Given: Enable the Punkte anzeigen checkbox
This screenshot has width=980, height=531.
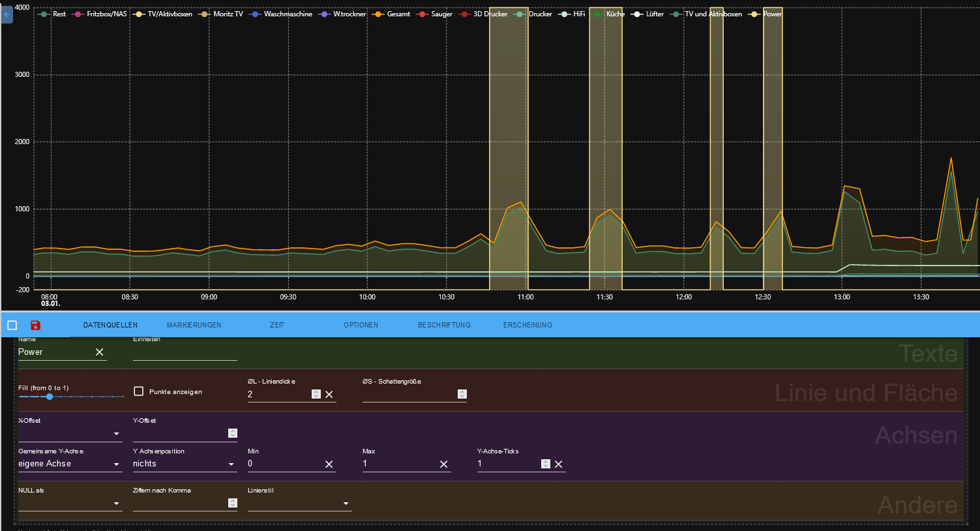Looking at the screenshot, I should point(138,391).
